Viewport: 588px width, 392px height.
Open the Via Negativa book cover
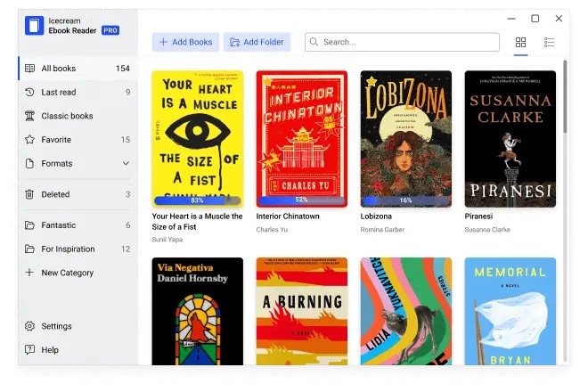tap(197, 311)
